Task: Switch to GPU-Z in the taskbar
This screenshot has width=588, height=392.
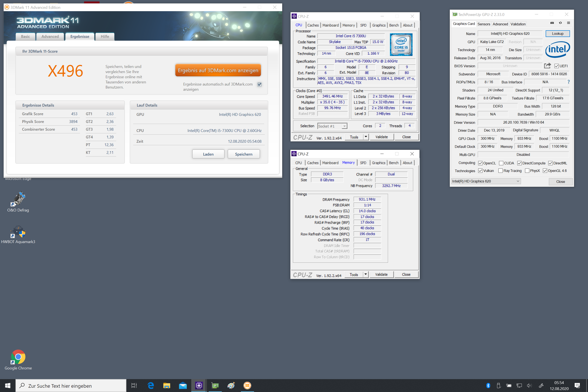Action: pyautogui.click(x=215, y=386)
